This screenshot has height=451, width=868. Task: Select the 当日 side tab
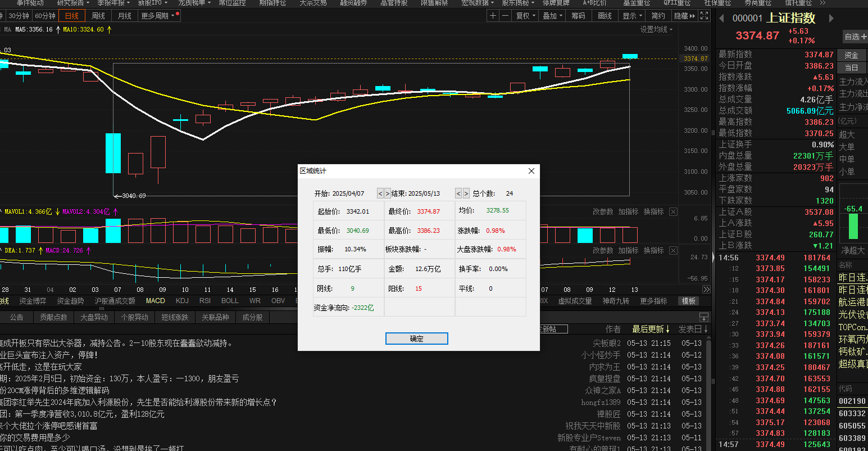(x=852, y=67)
